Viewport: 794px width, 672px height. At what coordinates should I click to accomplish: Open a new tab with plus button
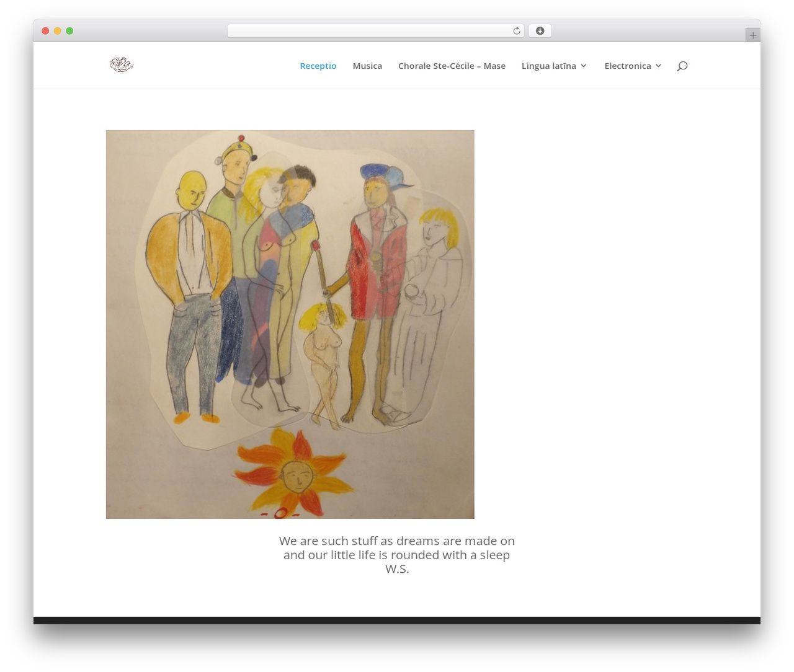[752, 35]
